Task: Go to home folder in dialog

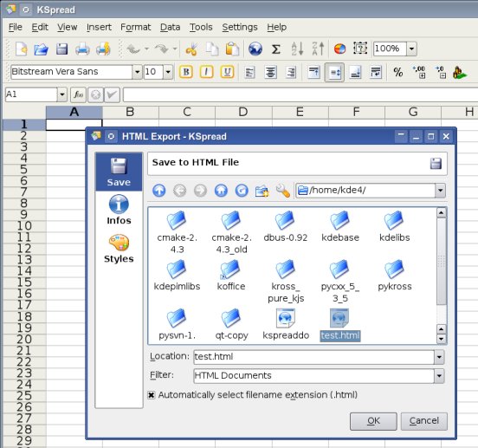Action: pos(221,191)
